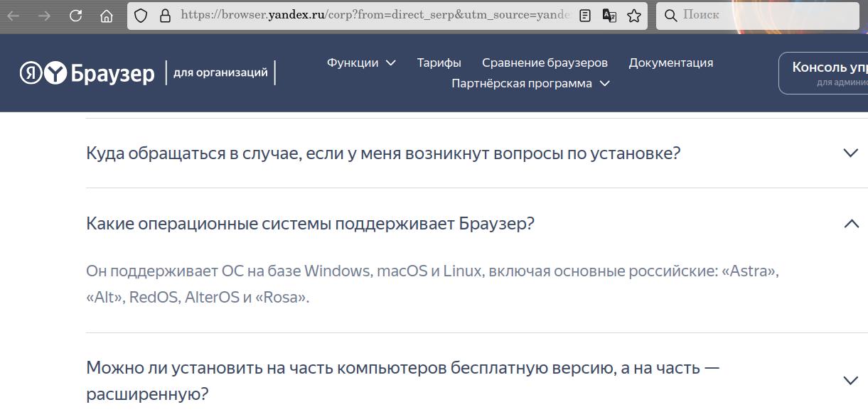Reload the page with the refresh icon
This screenshot has width=868, height=412.
click(75, 16)
